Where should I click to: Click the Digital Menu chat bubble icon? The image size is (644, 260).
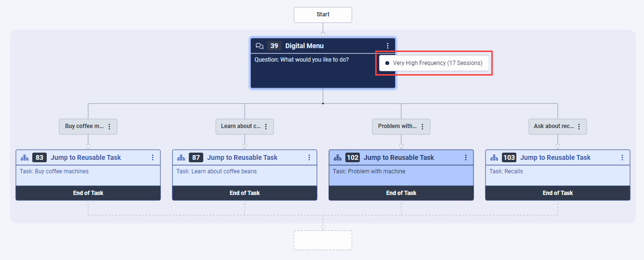click(x=260, y=46)
